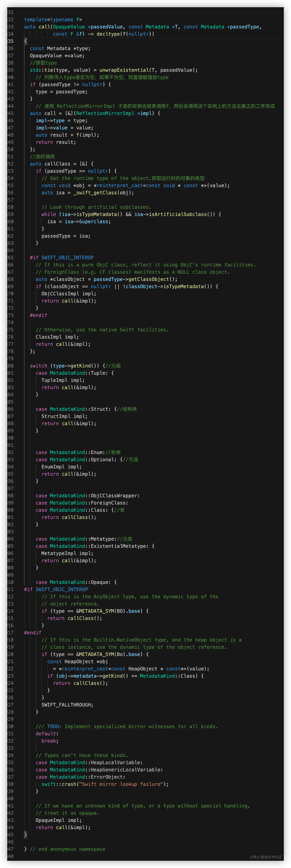
Task: Click 'case MetadataKind::HeapLocalVariable:' line
Action: pyautogui.click(x=89, y=763)
